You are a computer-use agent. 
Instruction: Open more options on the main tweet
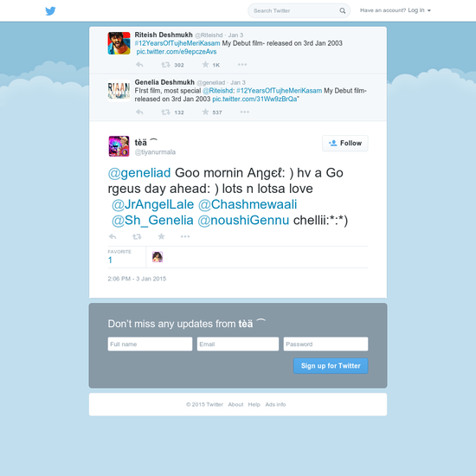point(185,236)
